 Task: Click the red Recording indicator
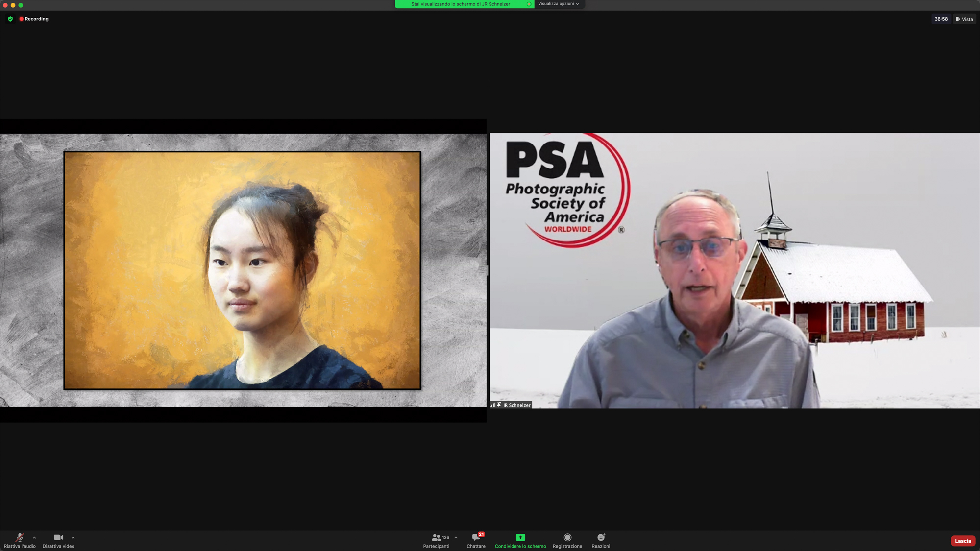click(34, 19)
